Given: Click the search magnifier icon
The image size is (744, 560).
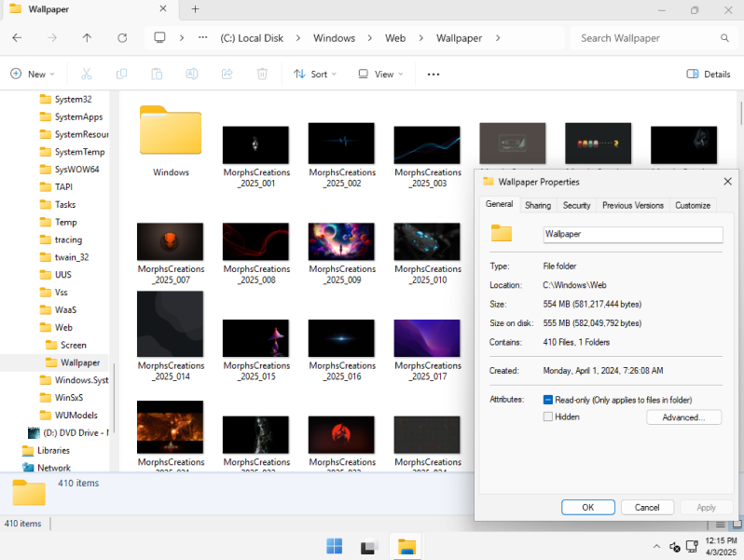Looking at the screenshot, I should click(724, 38).
